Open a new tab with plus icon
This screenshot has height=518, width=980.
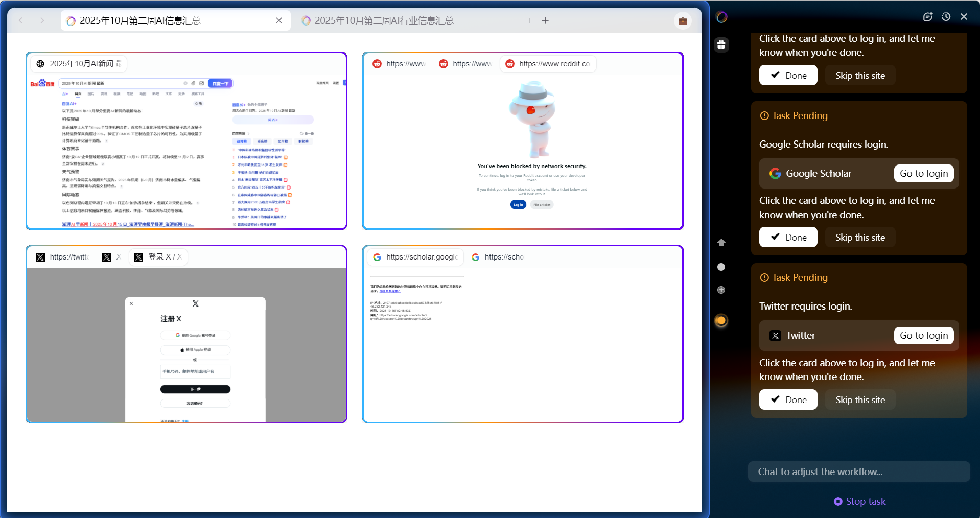pyautogui.click(x=545, y=21)
